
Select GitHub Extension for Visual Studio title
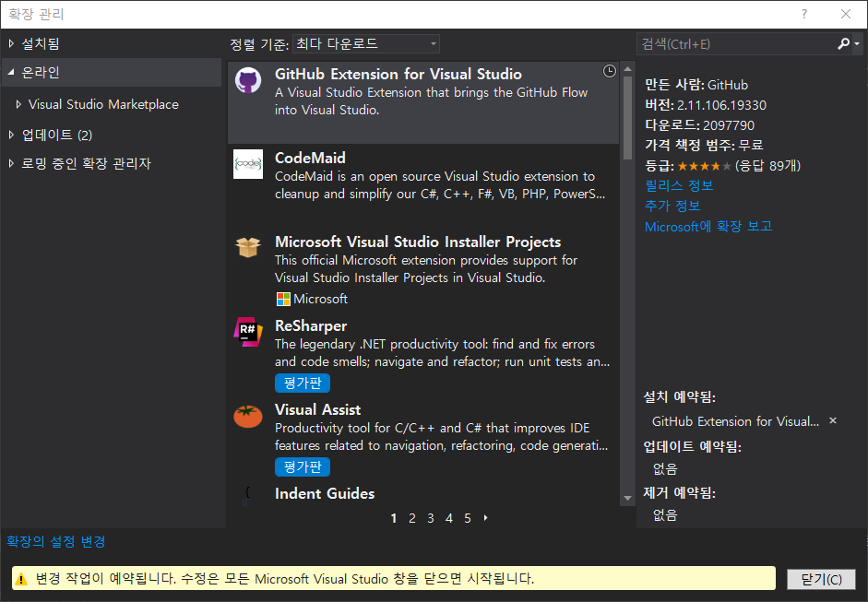[x=398, y=74]
